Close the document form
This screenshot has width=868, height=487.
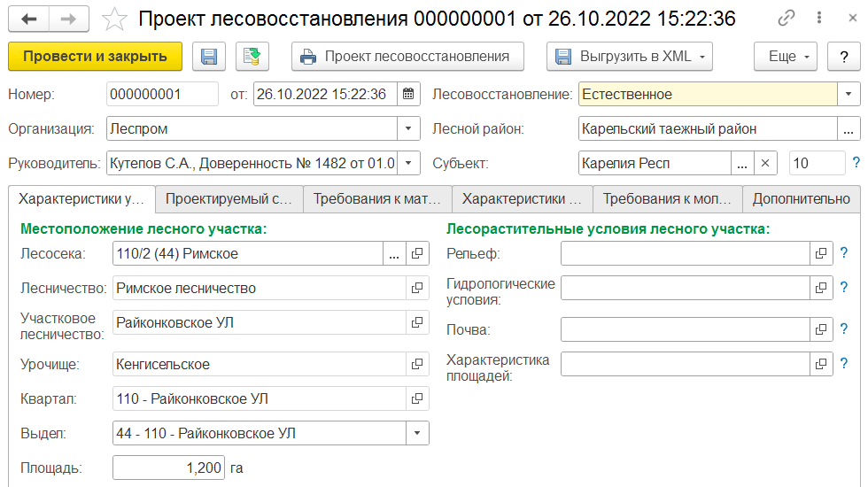[853, 19]
